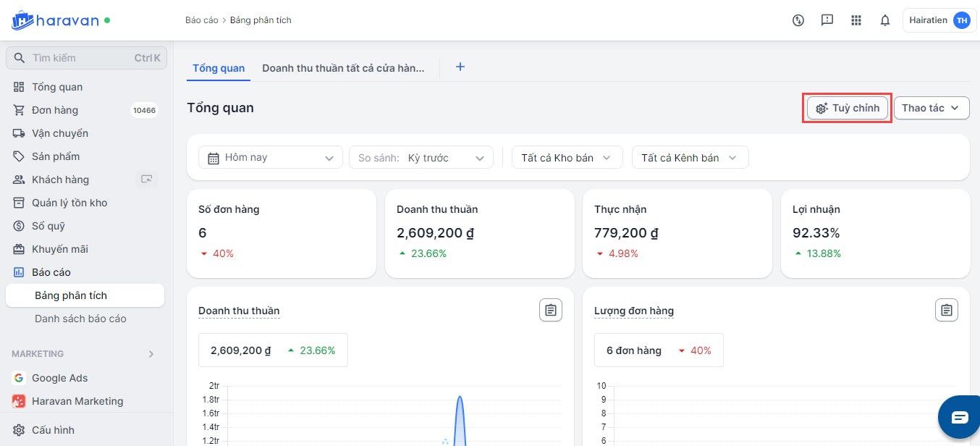Expand the Tất cả Kênh bán filter
This screenshot has height=446, width=980.
[690, 158]
